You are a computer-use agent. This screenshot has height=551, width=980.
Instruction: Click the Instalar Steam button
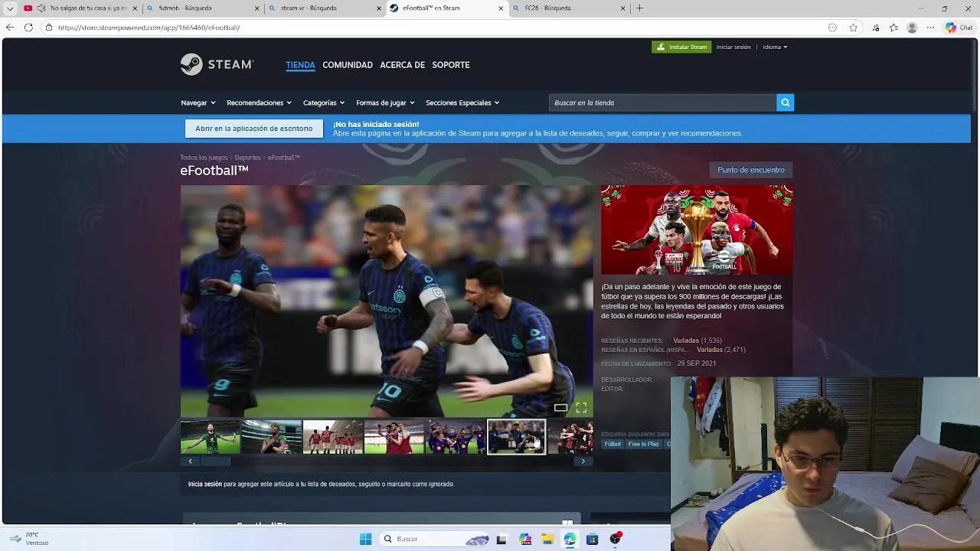(681, 47)
